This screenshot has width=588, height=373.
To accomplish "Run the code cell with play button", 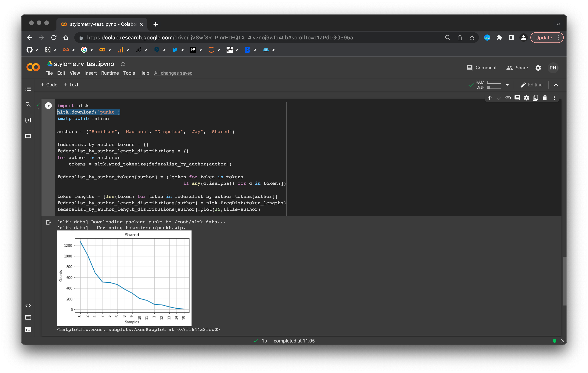I will coord(48,106).
